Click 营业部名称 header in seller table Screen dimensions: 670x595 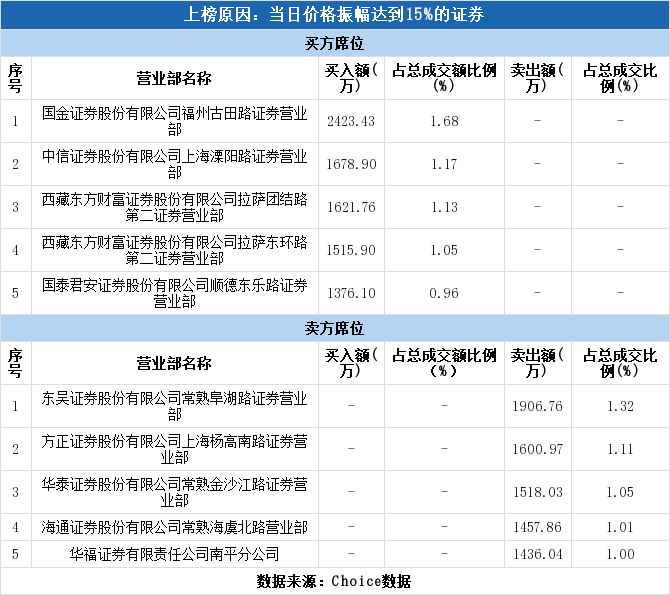point(174,363)
